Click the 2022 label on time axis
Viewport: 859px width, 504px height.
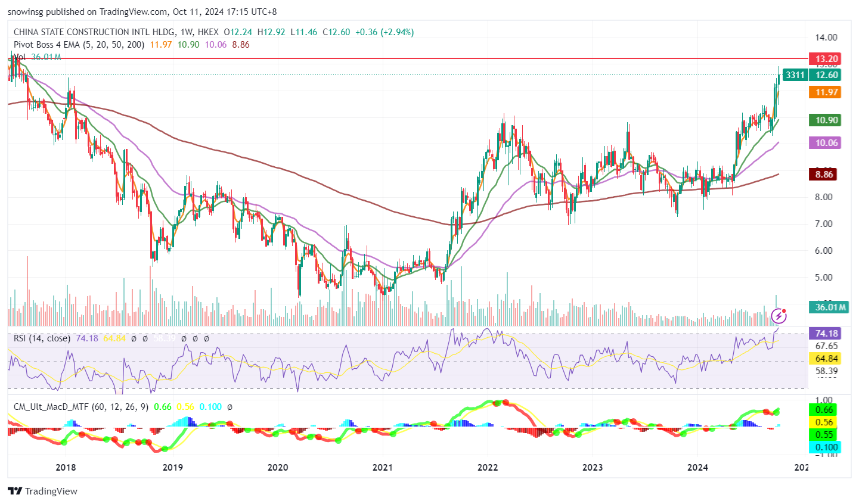pyautogui.click(x=488, y=468)
